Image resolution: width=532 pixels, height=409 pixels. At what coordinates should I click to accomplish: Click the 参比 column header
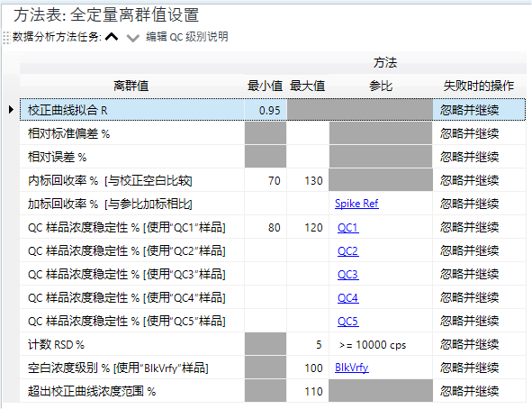(x=381, y=86)
